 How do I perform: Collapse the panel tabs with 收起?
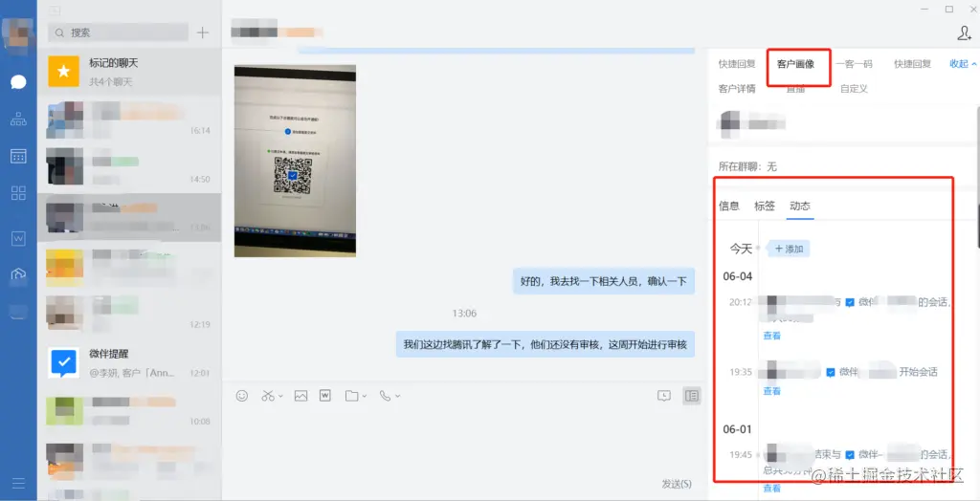pyautogui.click(x=963, y=64)
